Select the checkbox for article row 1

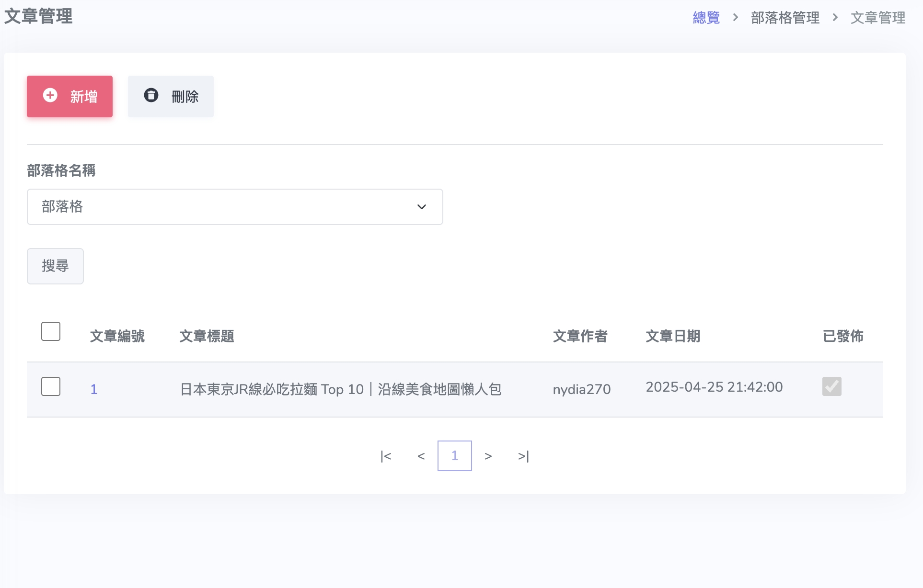[x=51, y=386]
